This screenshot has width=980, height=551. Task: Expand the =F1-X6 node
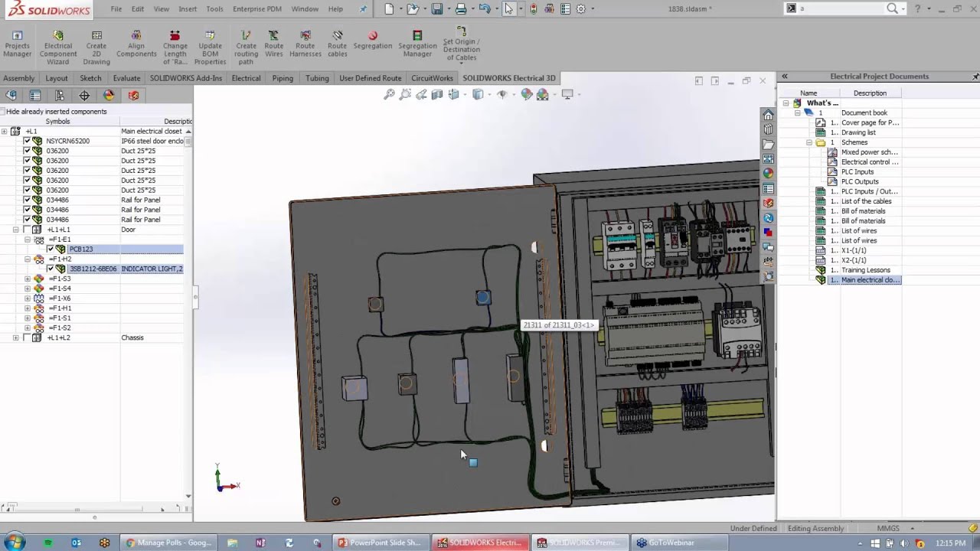click(x=28, y=298)
